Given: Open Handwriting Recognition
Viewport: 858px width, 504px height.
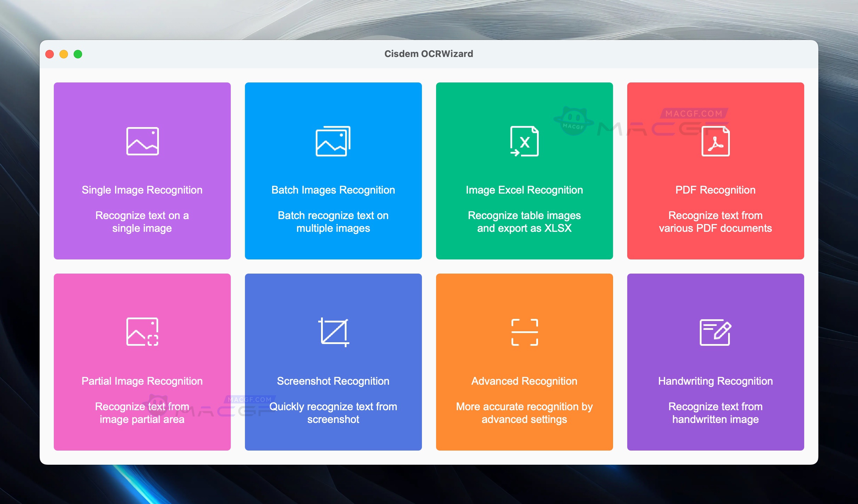Looking at the screenshot, I should [715, 362].
